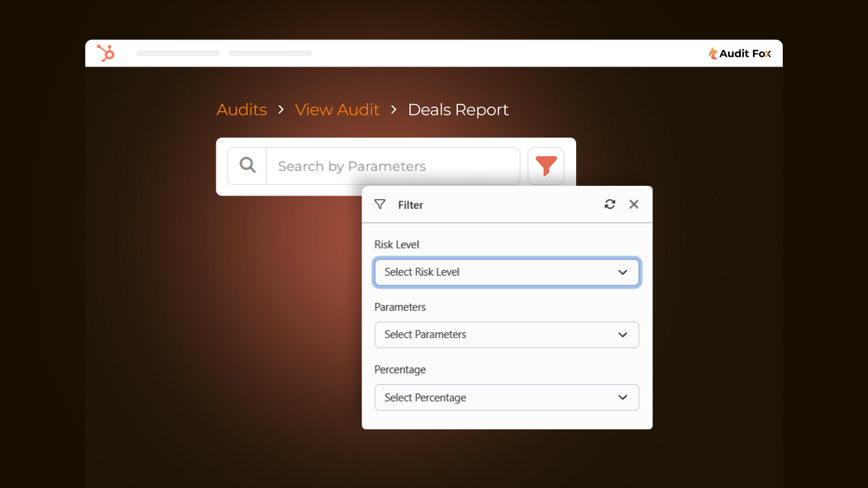Image resolution: width=868 pixels, height=488 pixels.
Task: Click the funnel outline icon beside Filter title
Action: click(380, 205)
